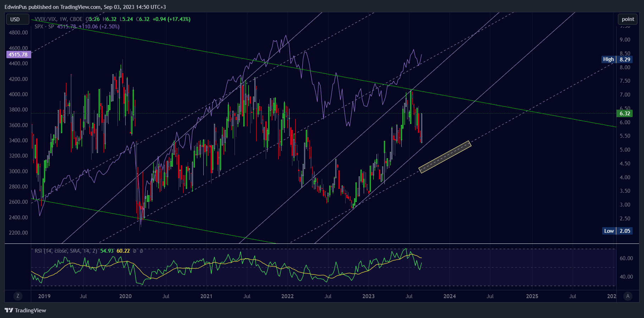Click the Low 2.05 price label
644x318 pixels.
(x=617, y=231)
